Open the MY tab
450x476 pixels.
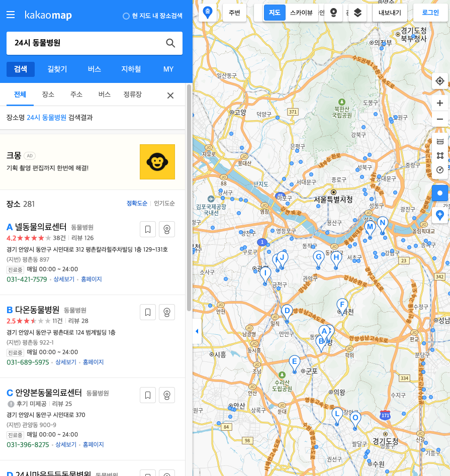[168, 69]
